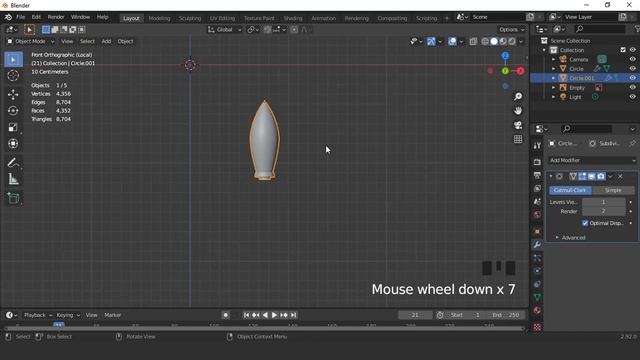Select the Measure tool
The height and width of the screenshot is (360, 640).
tap(13, 179)
